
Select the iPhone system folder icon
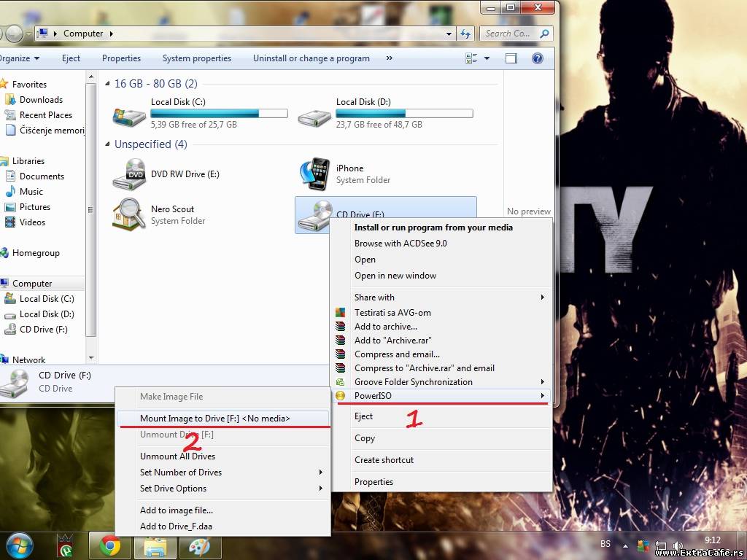314,174
